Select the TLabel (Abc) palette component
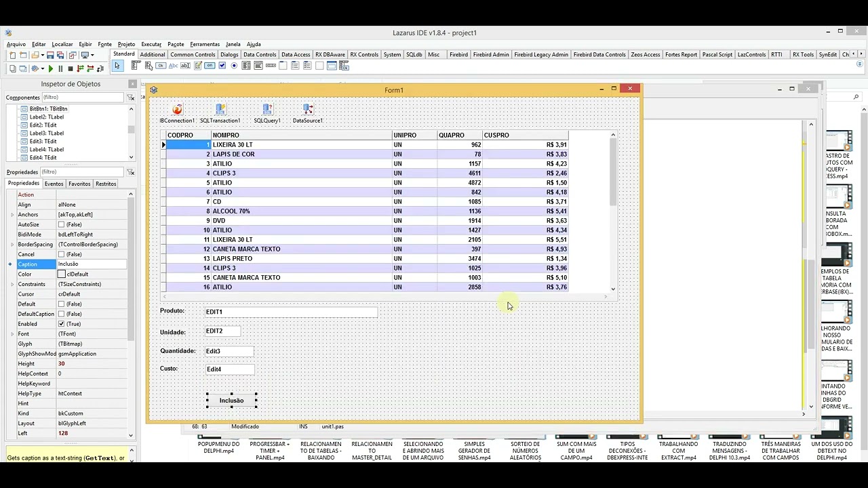The width and height of the screenshot is (868, 488). tap(173, 66)
